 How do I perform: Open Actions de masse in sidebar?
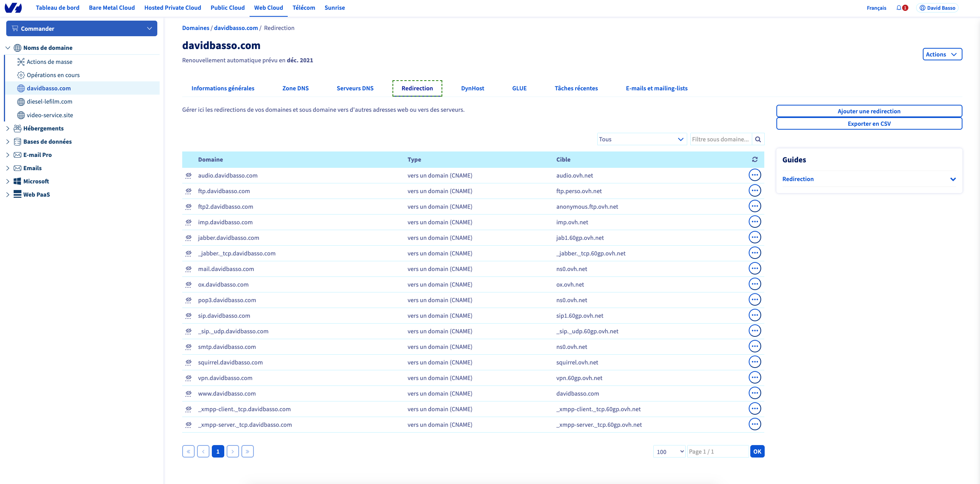pyautogui.click(x=49, y=62)
